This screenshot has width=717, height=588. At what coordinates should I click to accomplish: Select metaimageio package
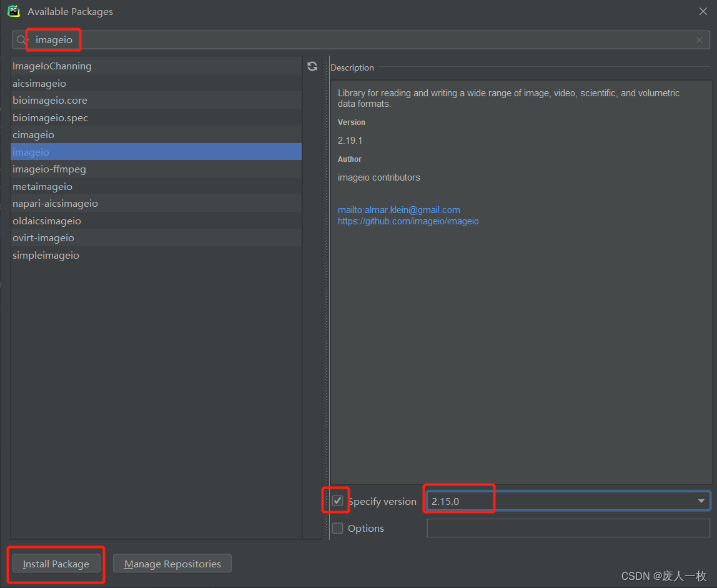156,186
